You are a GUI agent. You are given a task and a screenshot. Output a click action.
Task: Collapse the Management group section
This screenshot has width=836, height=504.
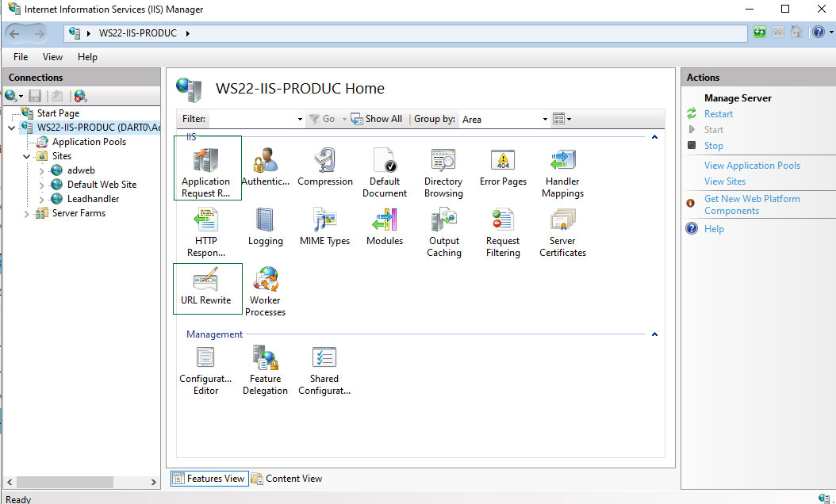click(654, 334)
